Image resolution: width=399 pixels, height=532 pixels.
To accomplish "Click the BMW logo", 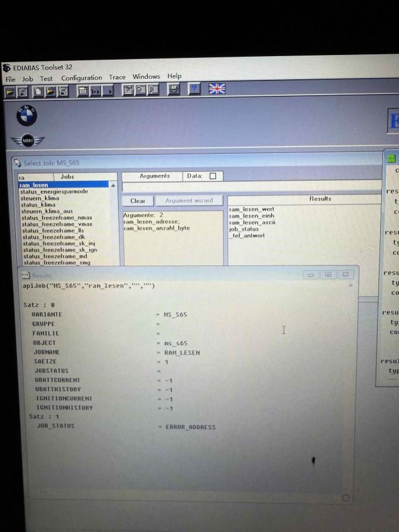I will [x=27, y=116].
